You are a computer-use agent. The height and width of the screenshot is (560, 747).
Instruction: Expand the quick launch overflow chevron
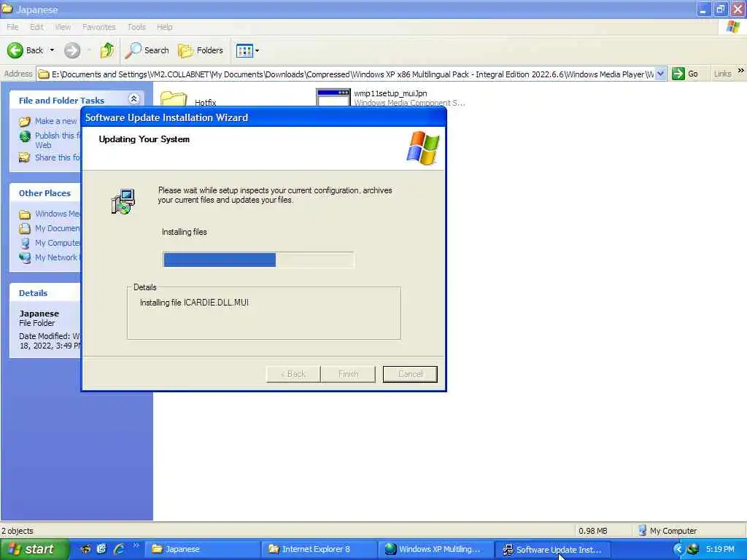136,545
